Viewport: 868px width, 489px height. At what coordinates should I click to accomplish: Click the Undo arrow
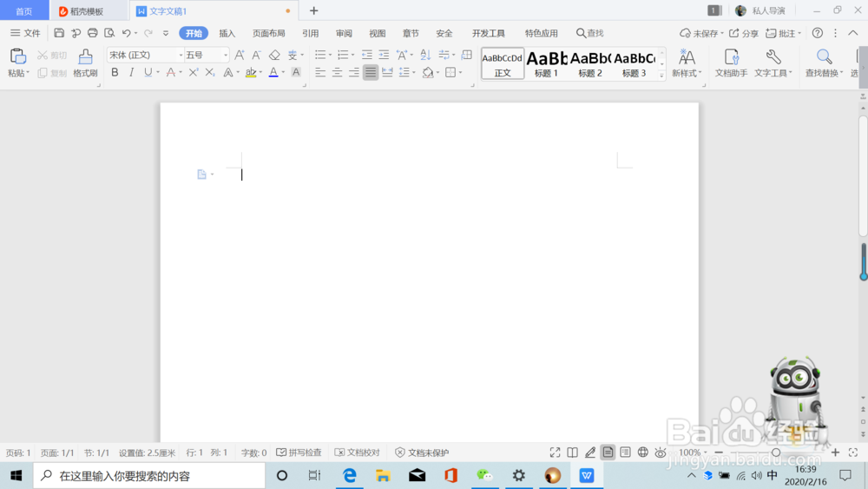coord(126,33)
